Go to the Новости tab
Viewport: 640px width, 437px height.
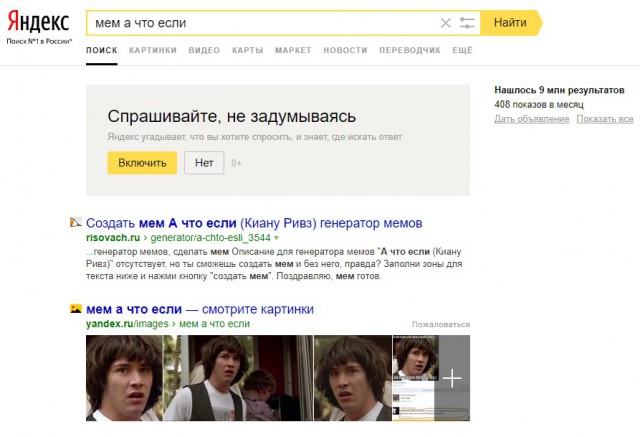coord(345,49)
